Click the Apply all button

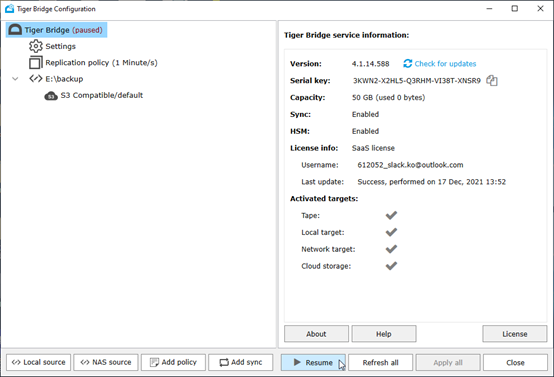click(448, 363)
